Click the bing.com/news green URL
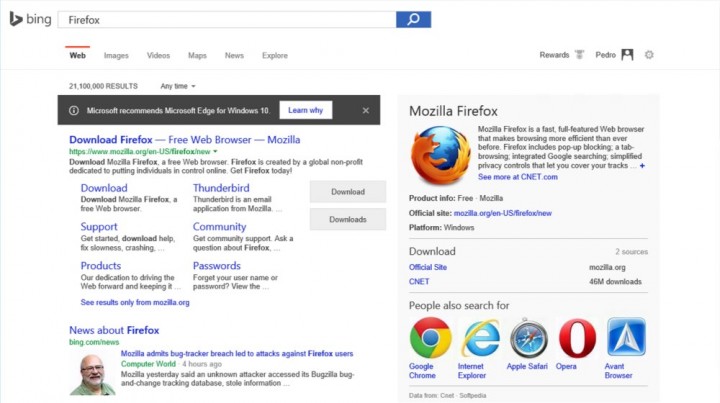The height and width of the screenshot is (403, 720). coord(94,342)
